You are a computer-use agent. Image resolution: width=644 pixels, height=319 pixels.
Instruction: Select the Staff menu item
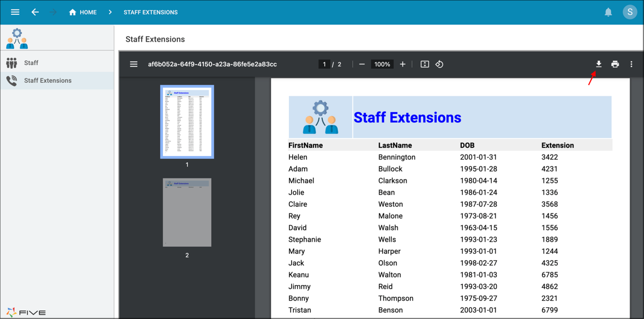click(x=31, y=63)
